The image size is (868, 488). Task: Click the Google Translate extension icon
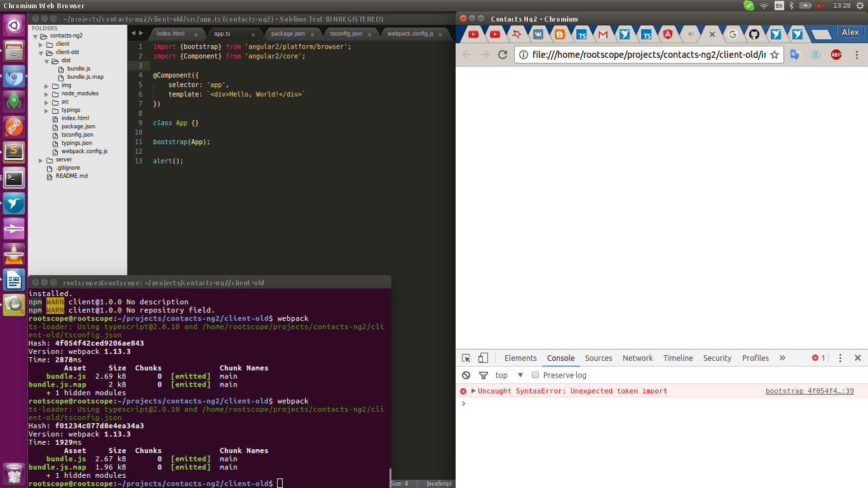(x=795, y=55)
